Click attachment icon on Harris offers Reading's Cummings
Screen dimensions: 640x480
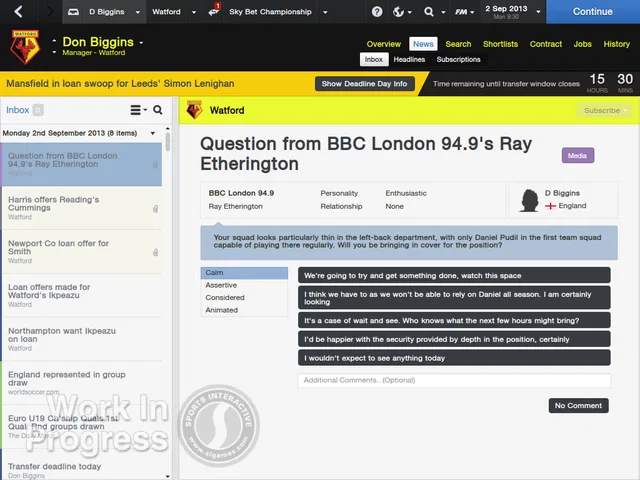tap(155, 209)
